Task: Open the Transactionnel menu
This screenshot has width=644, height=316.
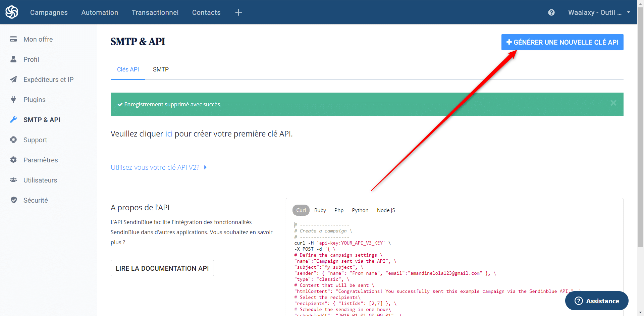Action: point(155,12)
